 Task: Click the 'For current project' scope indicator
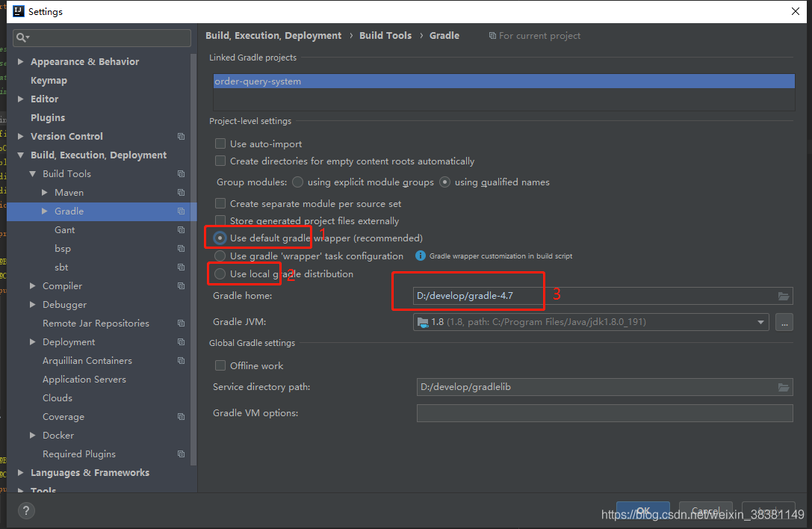535,35
